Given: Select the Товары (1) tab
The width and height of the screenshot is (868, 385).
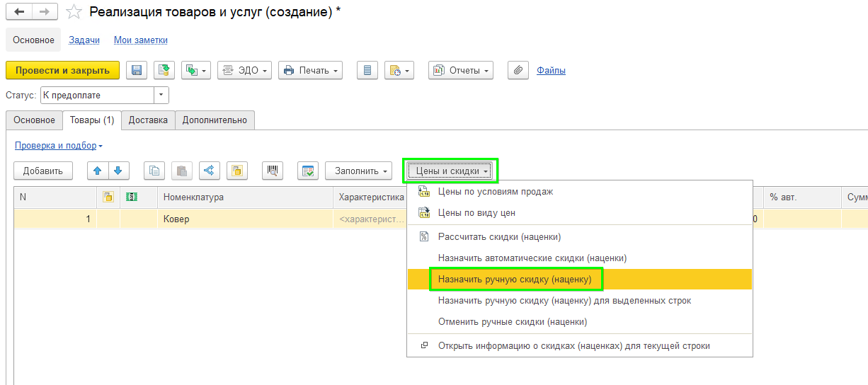Looking at the screenshot, I should coord(91,120).
